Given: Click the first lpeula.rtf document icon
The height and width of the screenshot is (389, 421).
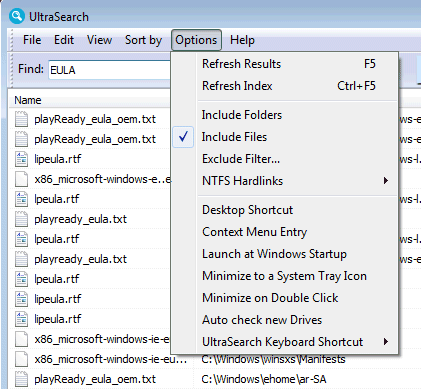Looking at the screenshot, I should click(21, 199).
